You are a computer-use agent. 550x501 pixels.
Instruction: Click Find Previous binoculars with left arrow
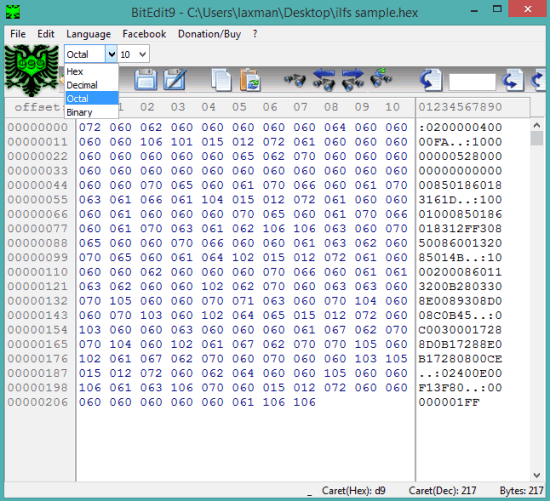pos(324,80)
